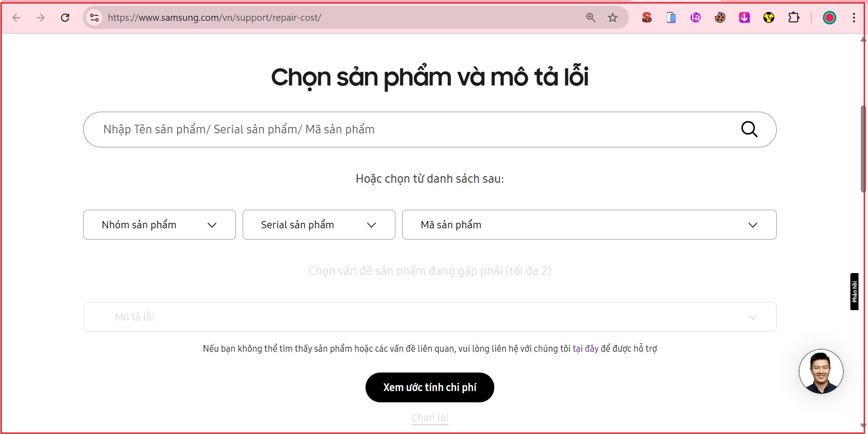Click the chat assistant avatar bubble

tap(821, 371)
